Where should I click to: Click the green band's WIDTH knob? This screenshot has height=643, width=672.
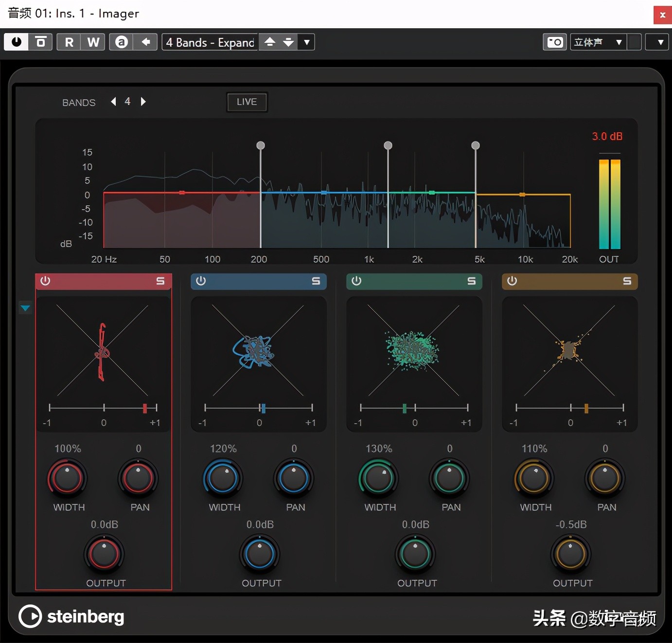[378, 478]
